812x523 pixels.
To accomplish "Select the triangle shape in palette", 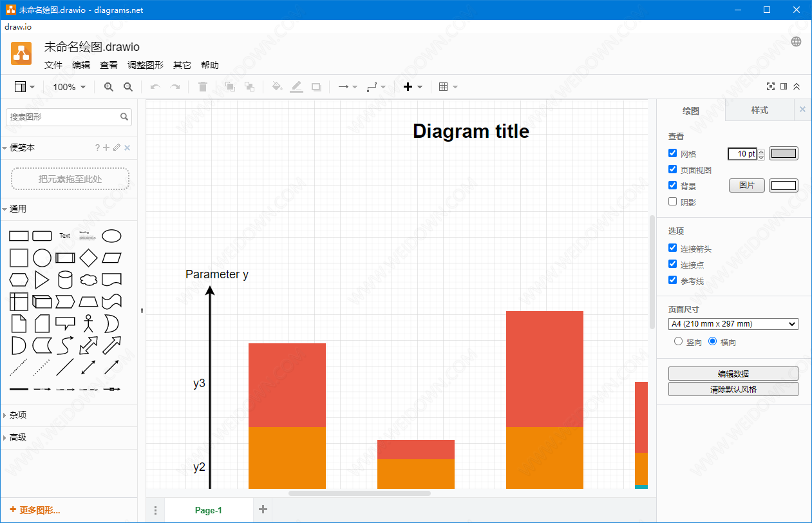I will [x=42, y=280].
